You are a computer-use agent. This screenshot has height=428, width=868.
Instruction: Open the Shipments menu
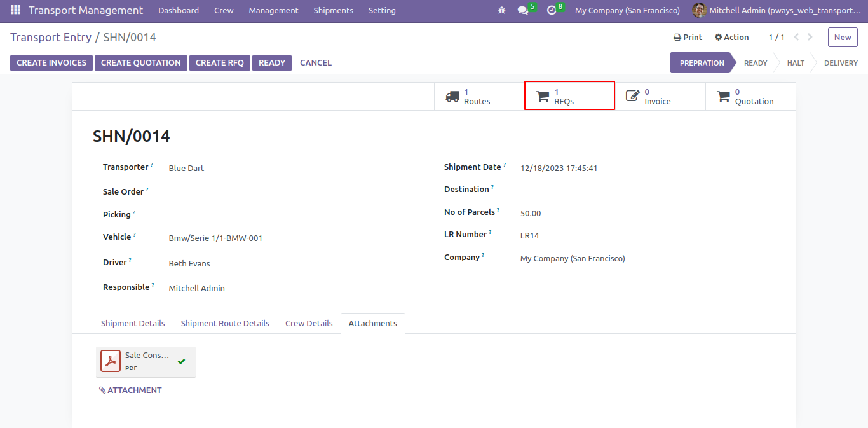pos(333,11)
